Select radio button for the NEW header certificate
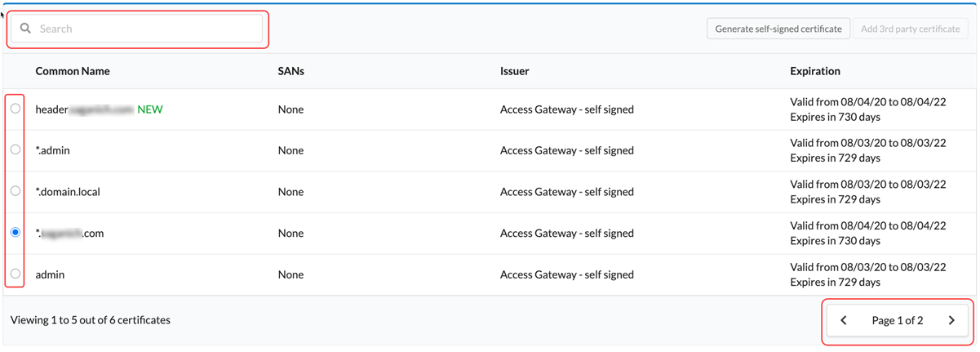 (x=16, y=109)
